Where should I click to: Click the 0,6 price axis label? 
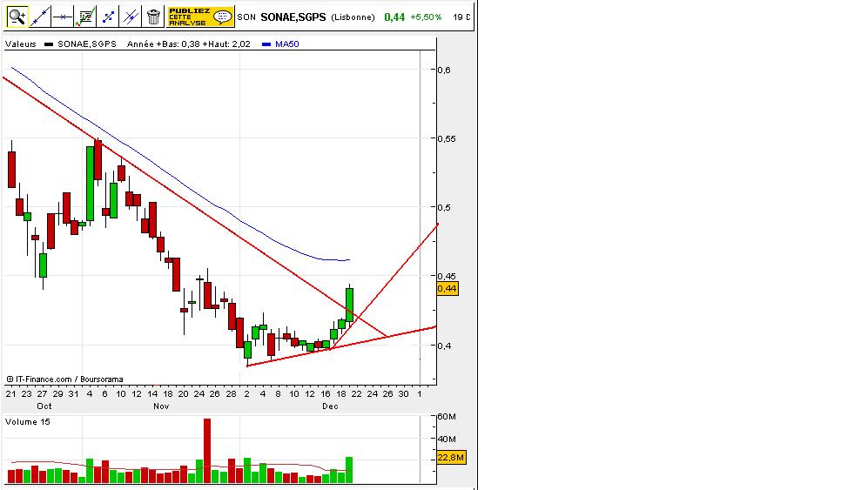(444, 70)
